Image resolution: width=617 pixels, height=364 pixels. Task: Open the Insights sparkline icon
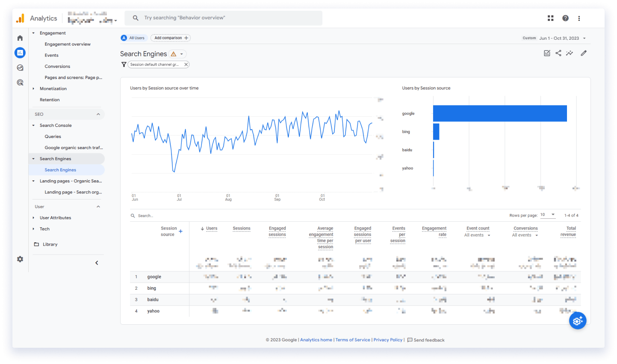570,53
